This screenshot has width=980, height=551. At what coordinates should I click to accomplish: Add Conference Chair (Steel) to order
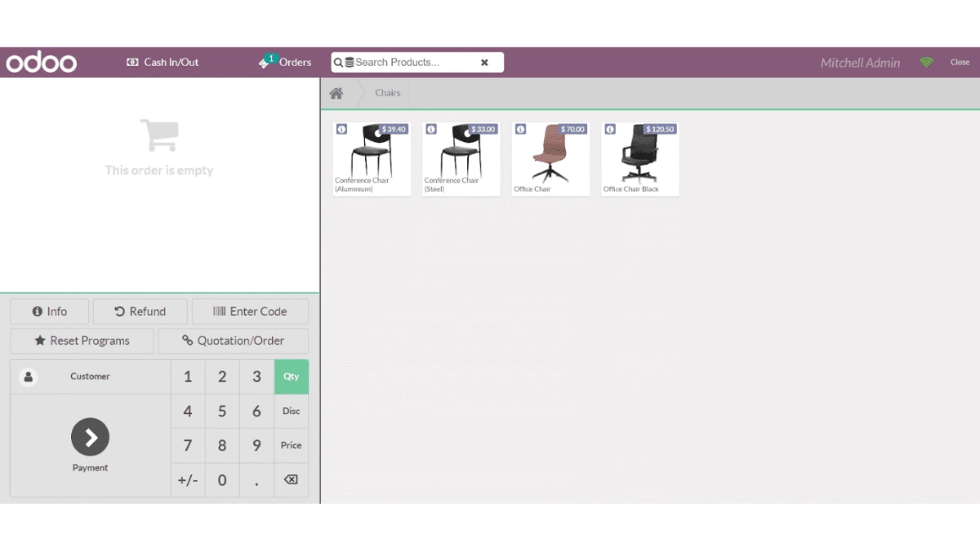461,159
